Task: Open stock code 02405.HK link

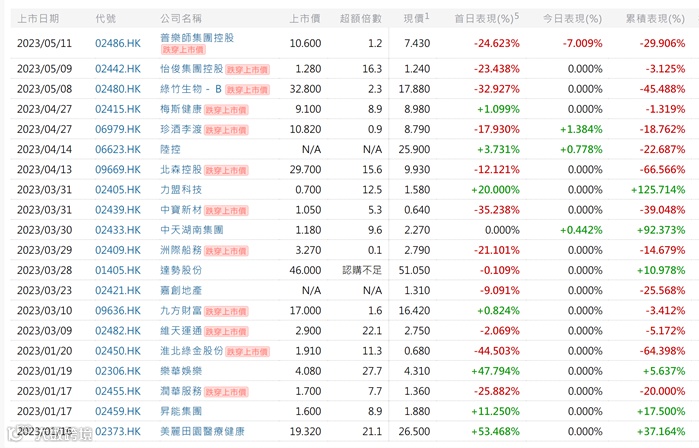Action: tap(118, 189)
